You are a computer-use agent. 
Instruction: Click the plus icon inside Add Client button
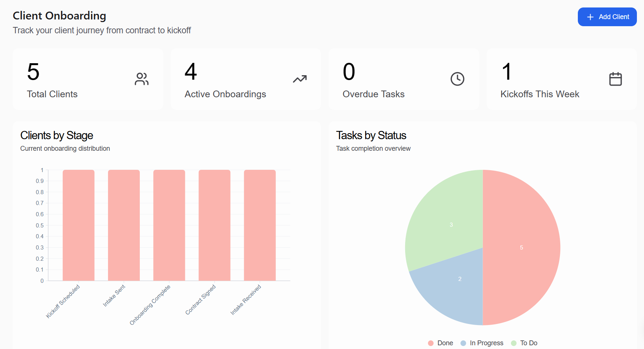pos(590,17)
